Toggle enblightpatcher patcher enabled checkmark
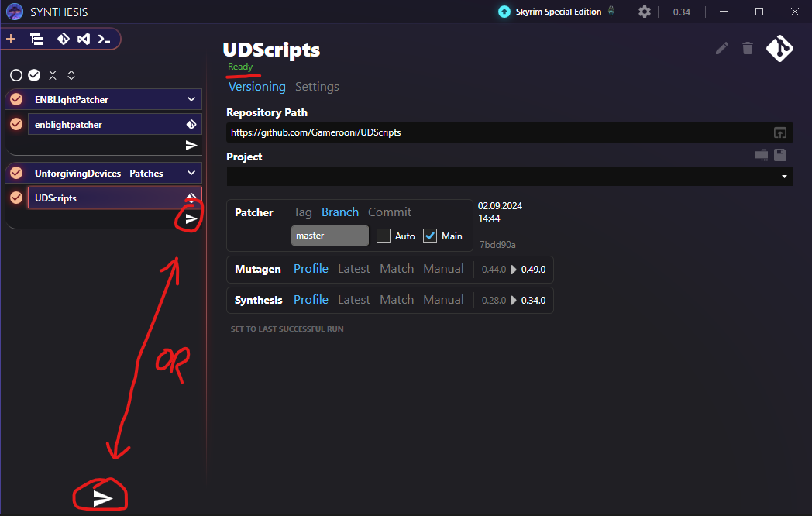 point(16,124)
